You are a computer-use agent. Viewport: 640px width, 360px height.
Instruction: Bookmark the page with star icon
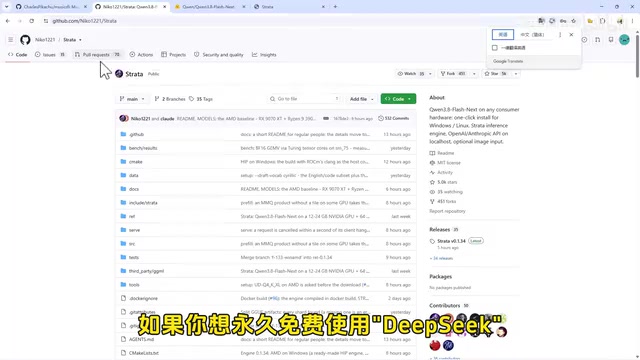[x=573, y=21]
